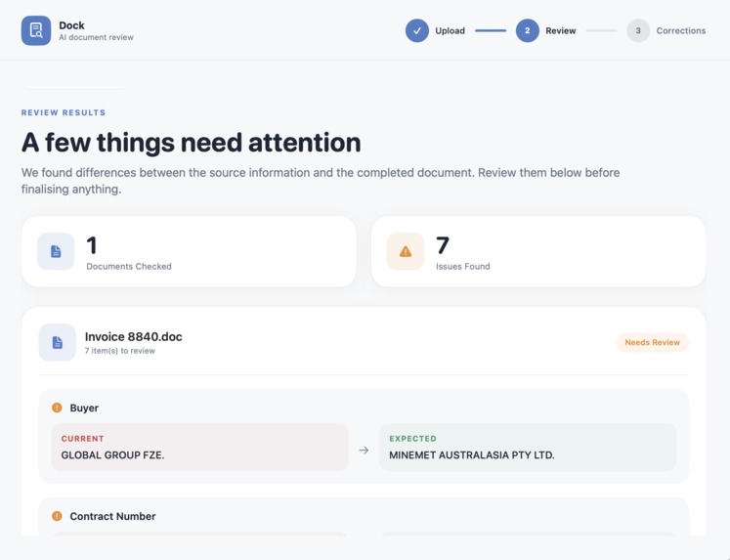Click the Invoice 8840.doc file icon
Image resolution: width=730 pixels, height=560 pixels.
click(58, 343)
